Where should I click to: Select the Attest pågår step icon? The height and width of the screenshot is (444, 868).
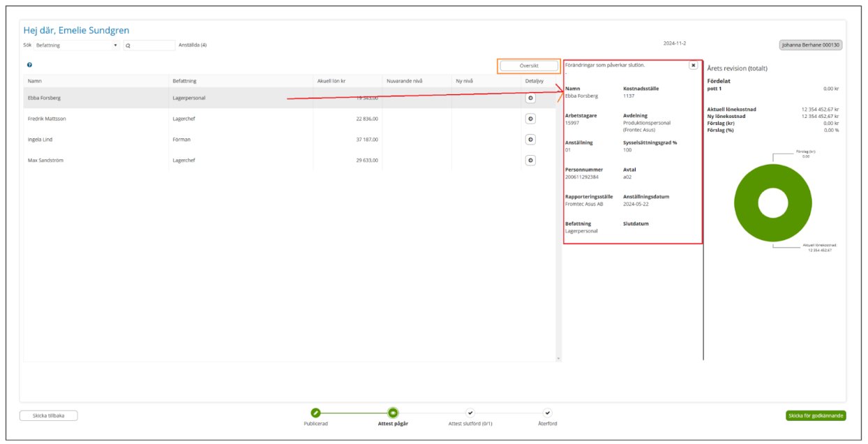point(393,413)
